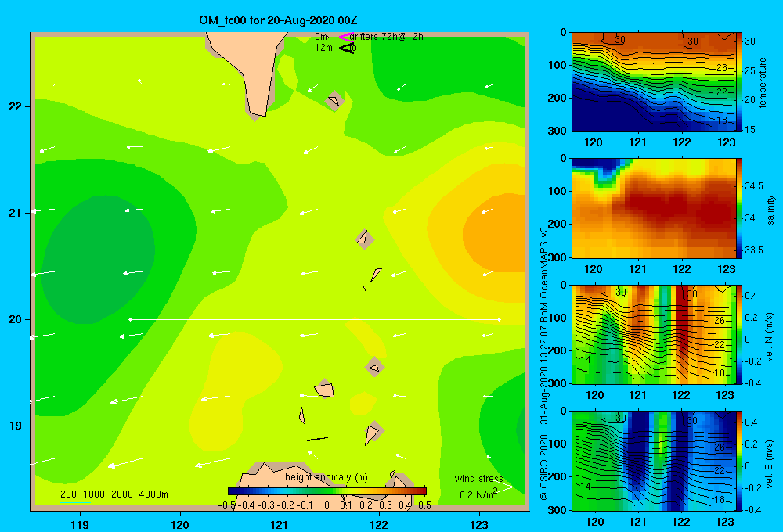The image size is (783, 532).
Task: Click the vertical 'temperature' axis label
Action: 763,82
